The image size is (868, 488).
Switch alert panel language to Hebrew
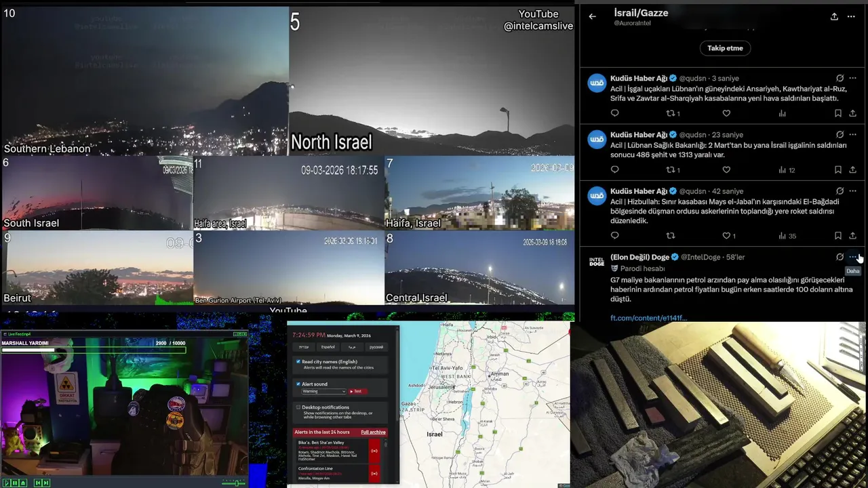coord(304,347)
